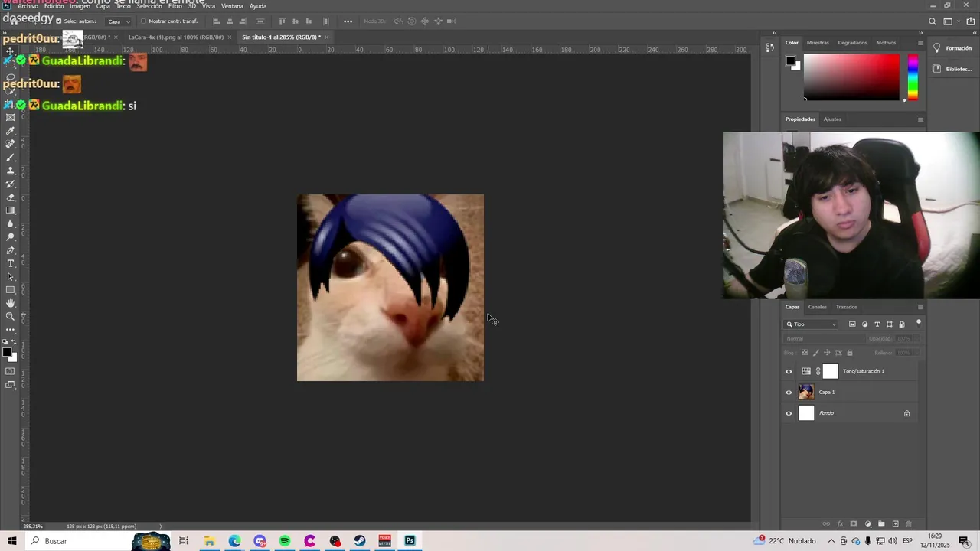This screenshot has height=551, width=980.
Task: Select the Hand tool
Action: 10,303
